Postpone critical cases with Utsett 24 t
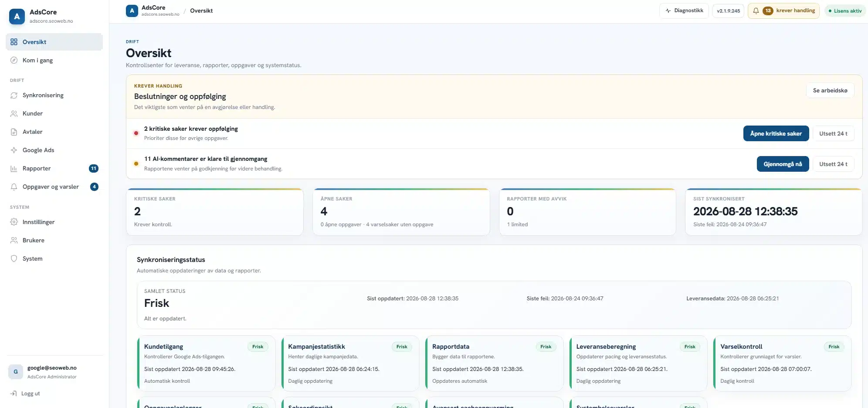Screen dimensions: 868x408 (833, 133)
